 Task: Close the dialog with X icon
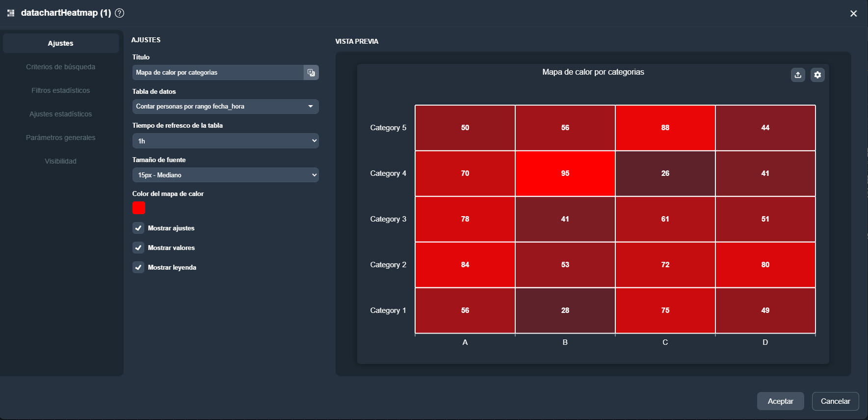pos(853,14)
